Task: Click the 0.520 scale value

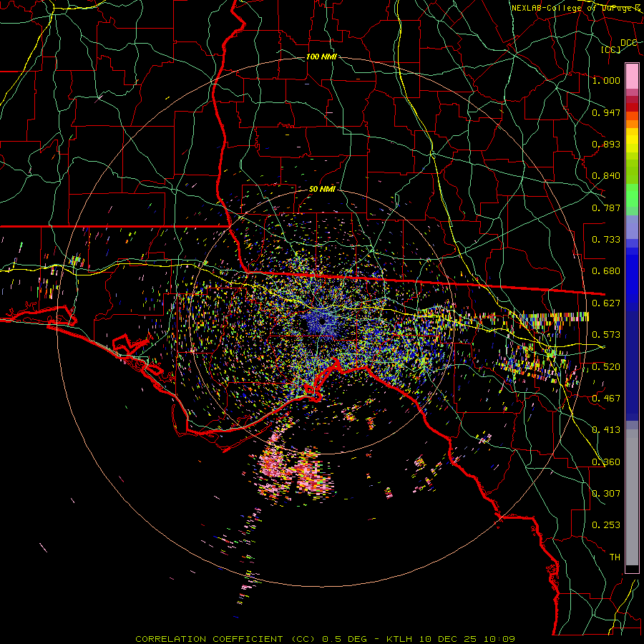Action: point(606,367)
